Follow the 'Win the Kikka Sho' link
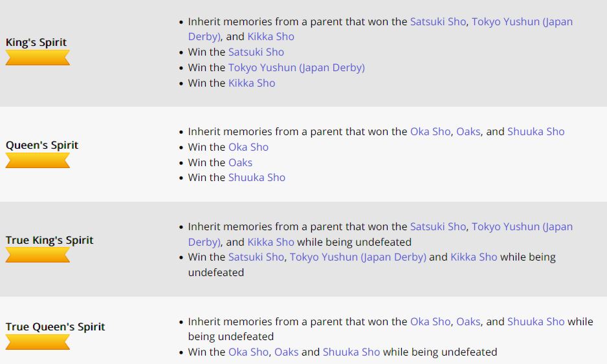The image size is (607, 364). 252,83
